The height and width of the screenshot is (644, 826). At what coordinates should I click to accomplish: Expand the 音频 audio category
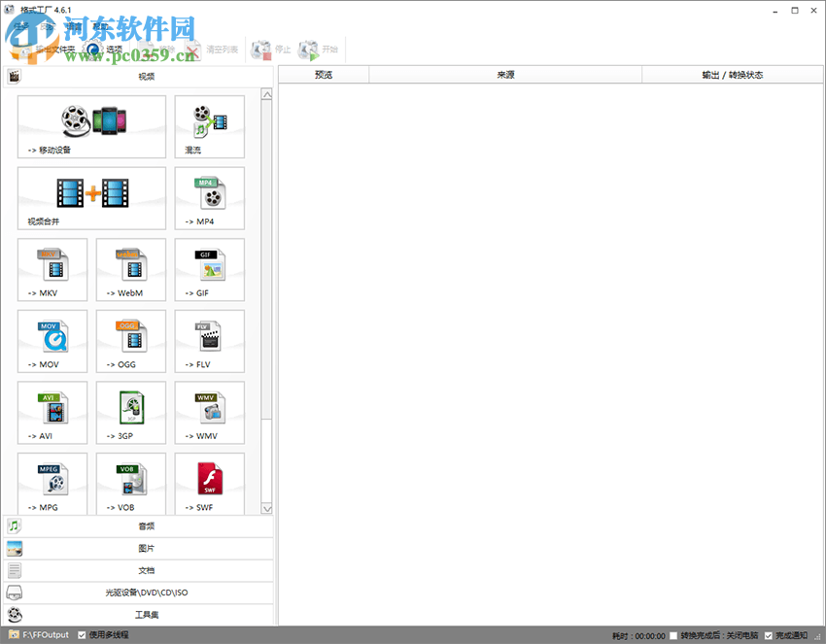139,526
